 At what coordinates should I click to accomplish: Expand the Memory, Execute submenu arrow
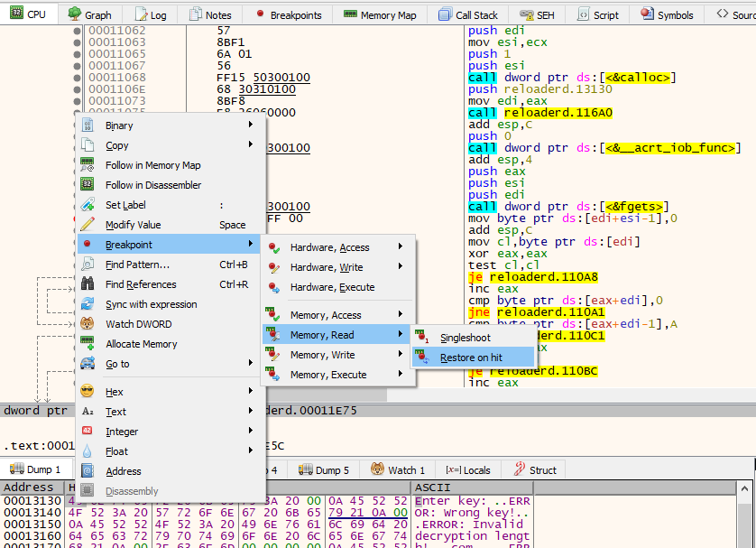click(401, 374)
